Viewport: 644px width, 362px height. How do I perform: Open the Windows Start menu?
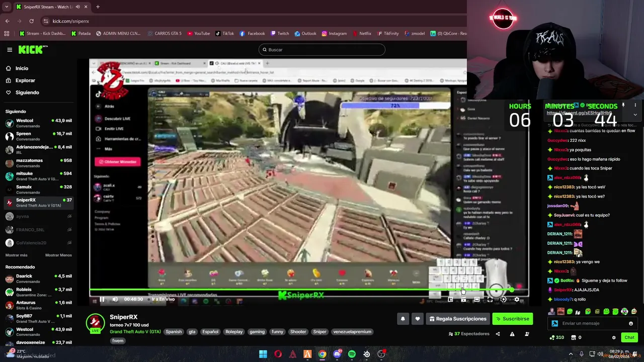(x=263, y=354)
